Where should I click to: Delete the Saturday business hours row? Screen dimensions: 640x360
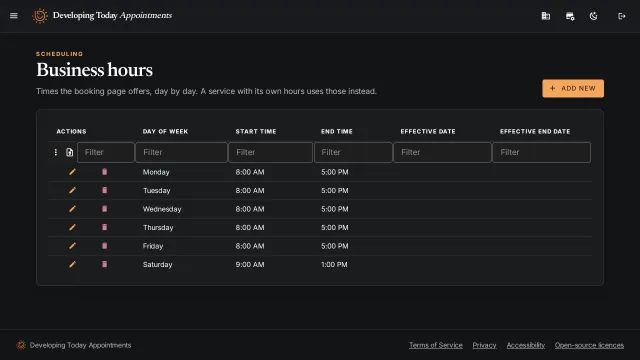(104, 264)
